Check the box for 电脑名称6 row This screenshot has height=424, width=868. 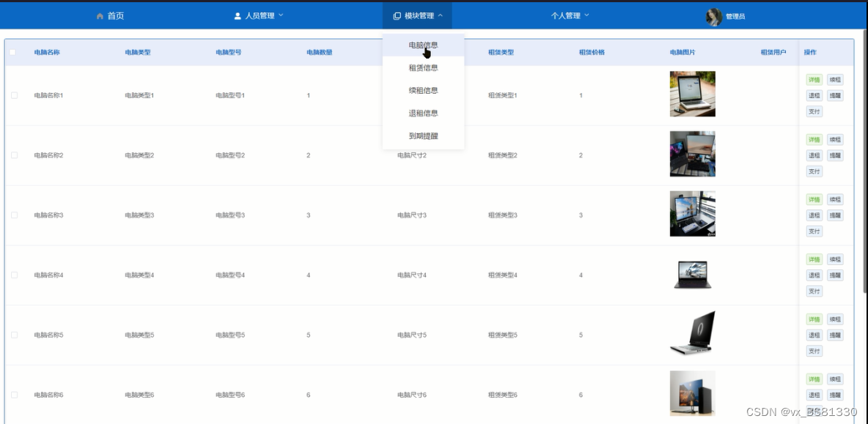15,395
